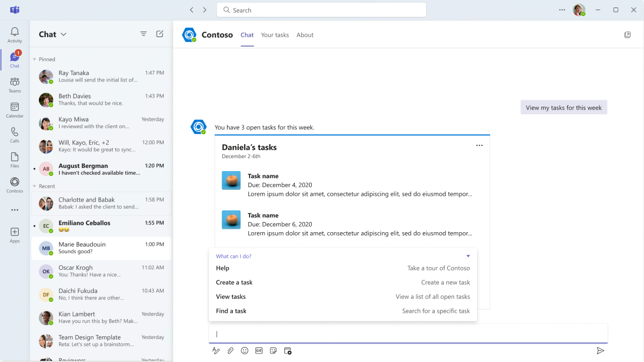Open the Files section
Viewport: 644px width, 362px height.
tap(14, 160)
